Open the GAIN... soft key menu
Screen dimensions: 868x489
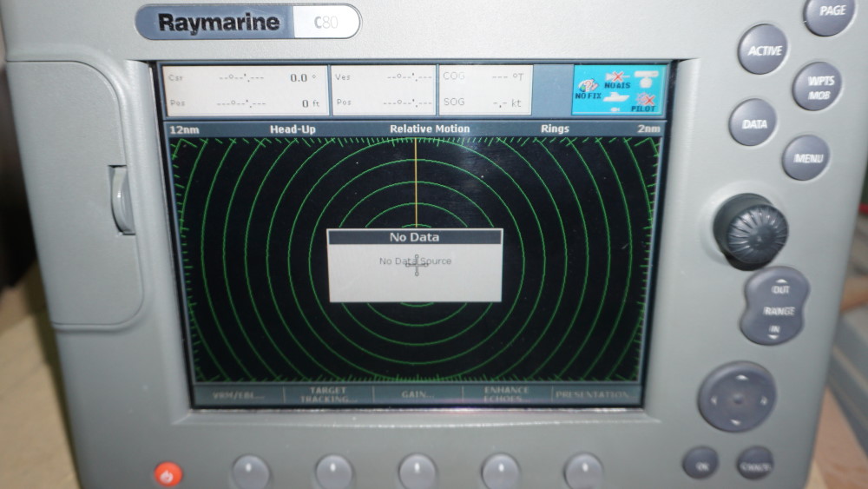tap(418, 394)
